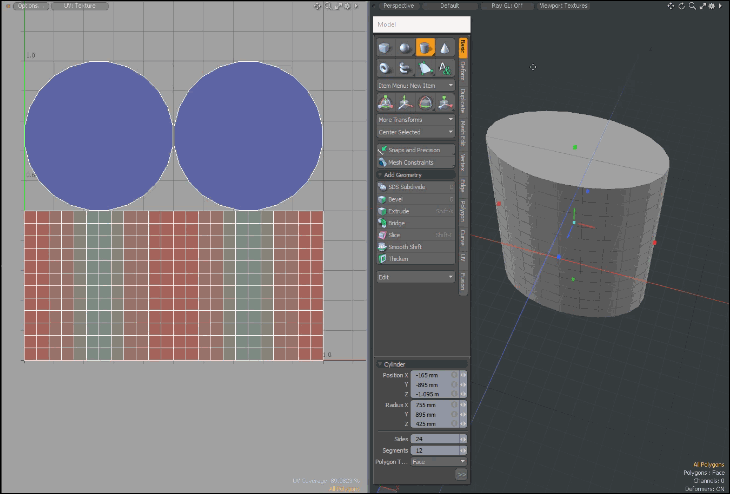The height and width of the screenshot is (494, 730).
Task: Select the Cone primitive tool
Action: [445, 47]
